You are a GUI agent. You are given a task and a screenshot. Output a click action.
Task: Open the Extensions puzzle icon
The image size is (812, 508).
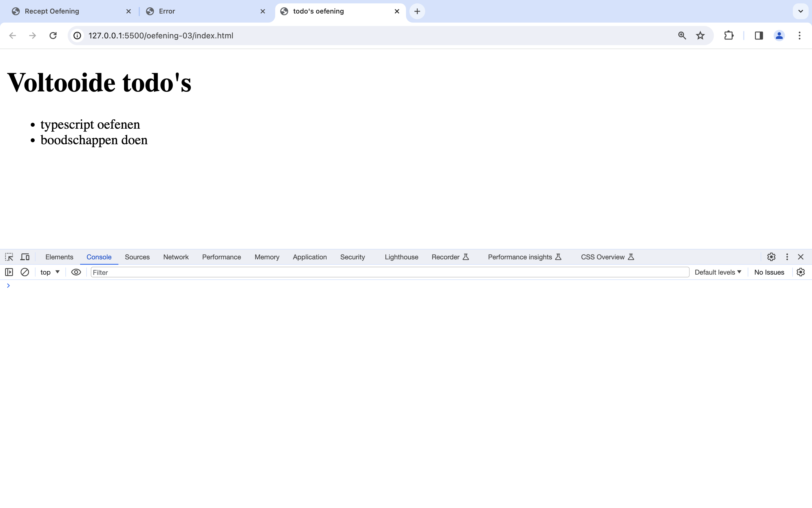click(x=729, y=36)
